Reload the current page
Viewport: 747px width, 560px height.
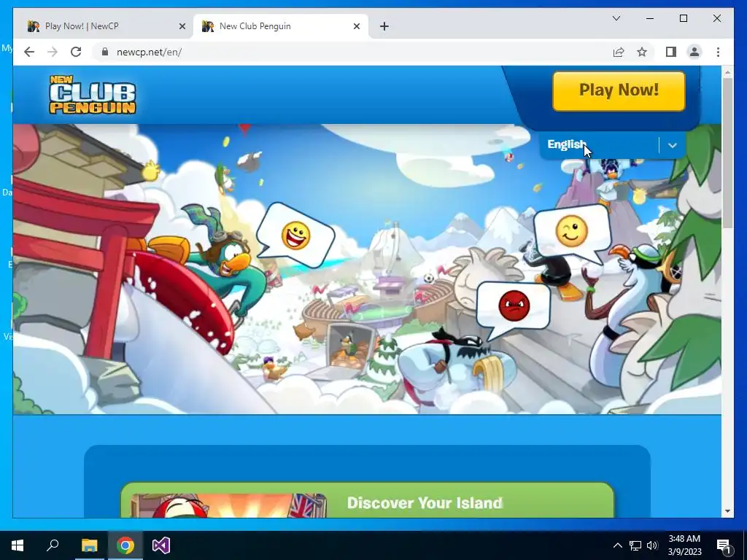point(76,52)
